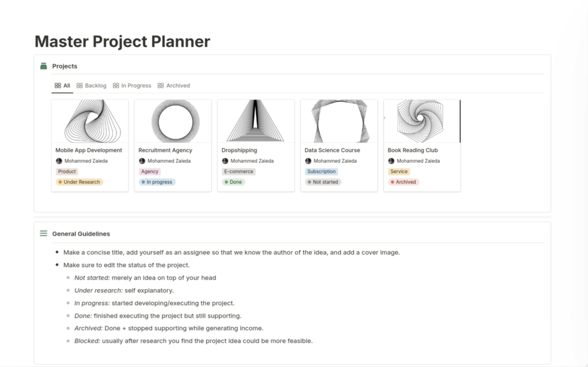Click the green Projects database icon
Screen dimensions: 588x367
pos(43,66)
